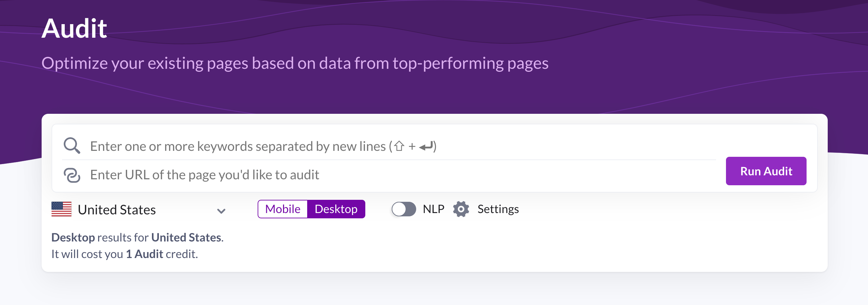Click the bold "Desktop" word in results summary
Viewport: 868px width, 305px height.
pos(73,238)
